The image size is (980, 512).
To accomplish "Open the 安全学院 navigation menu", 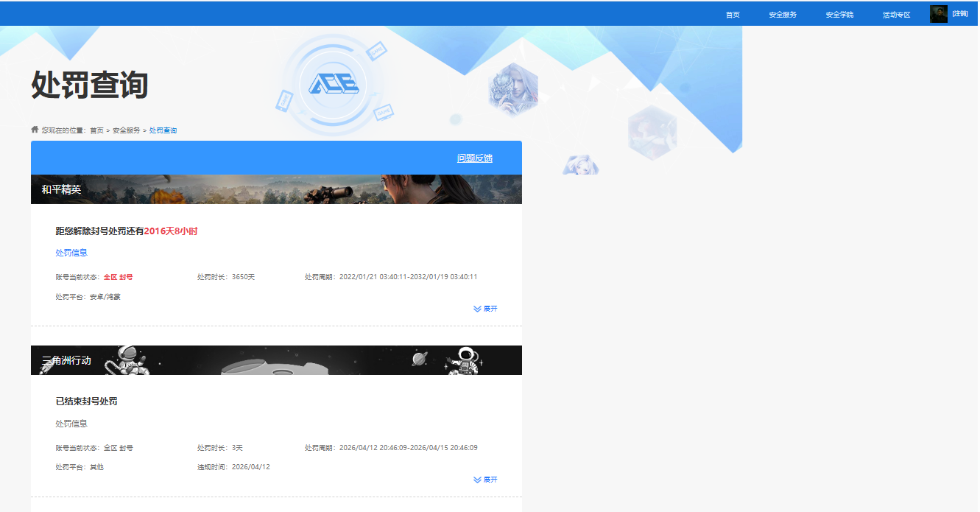I will (x=839, y=15).
